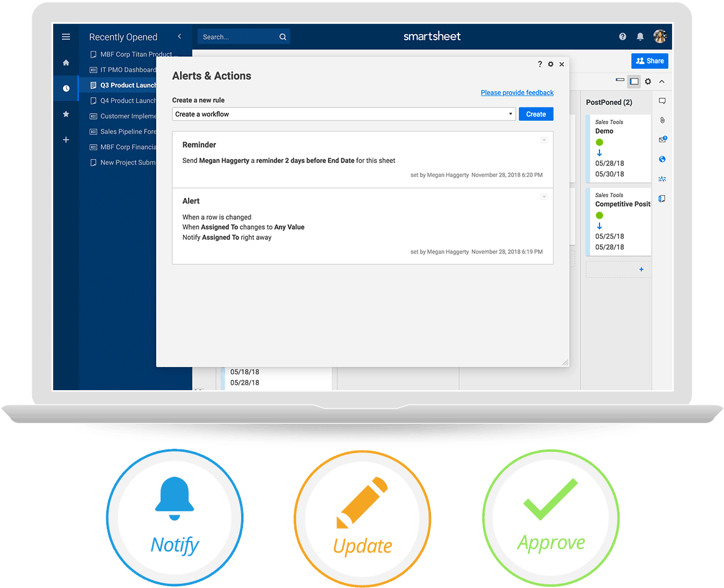Switch to full card view
This screenshot has height=588, width=724.
point(634,81)
